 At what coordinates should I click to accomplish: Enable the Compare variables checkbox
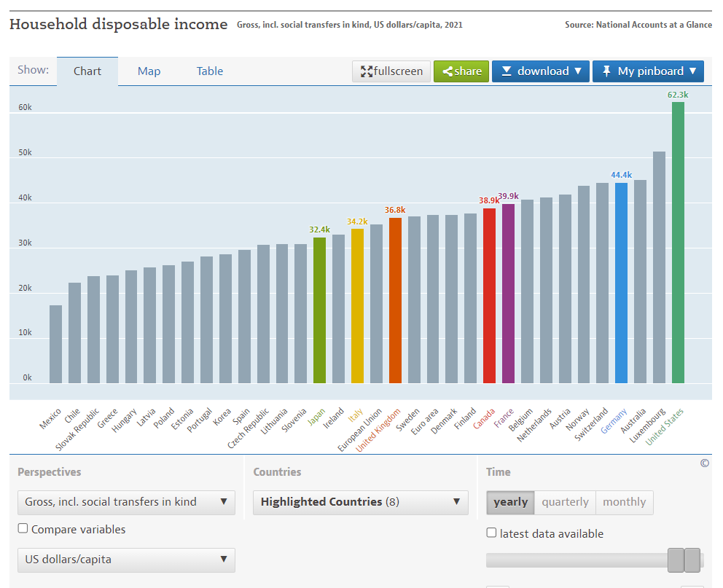[x=23, y=528]
